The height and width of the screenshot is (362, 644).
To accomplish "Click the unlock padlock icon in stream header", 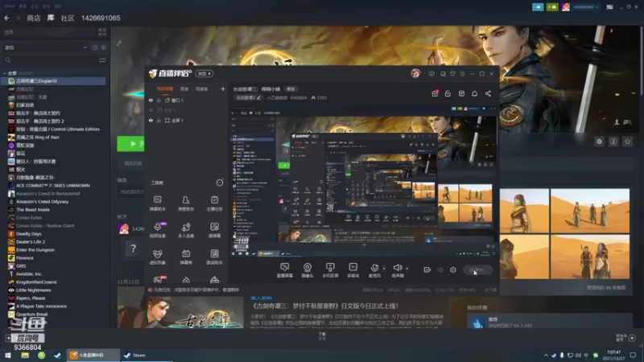I will click(448, 93).
